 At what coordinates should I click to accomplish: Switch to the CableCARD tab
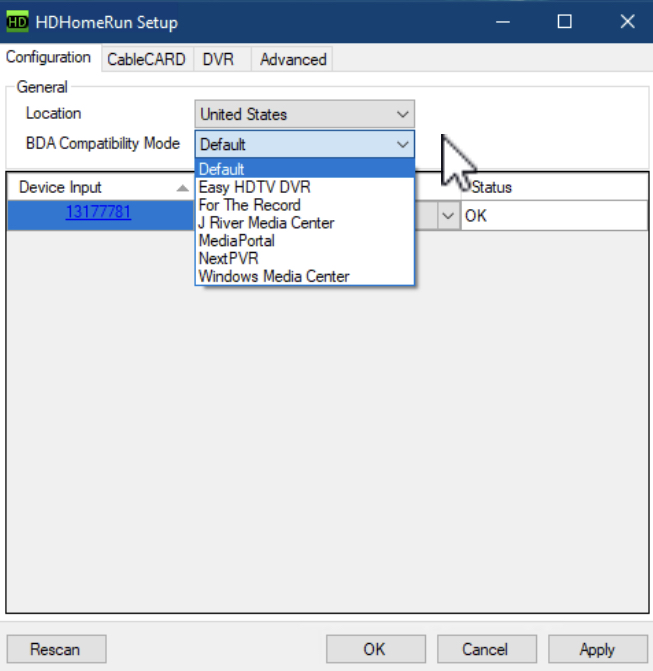tap(146, 59)
